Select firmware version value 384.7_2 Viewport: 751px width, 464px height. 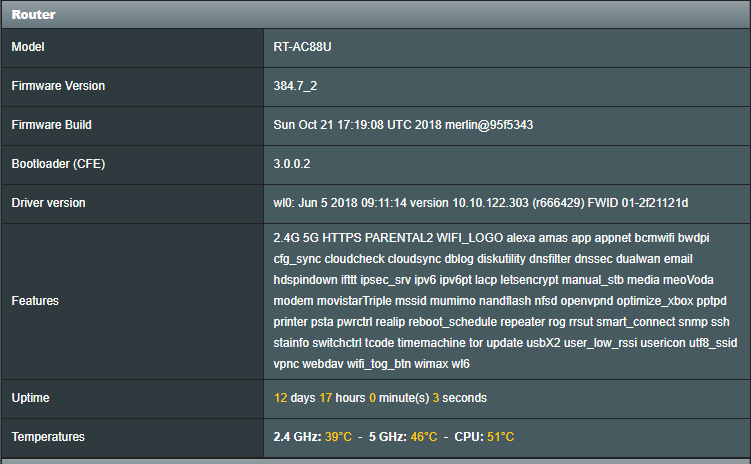click(x=295, y=86)
